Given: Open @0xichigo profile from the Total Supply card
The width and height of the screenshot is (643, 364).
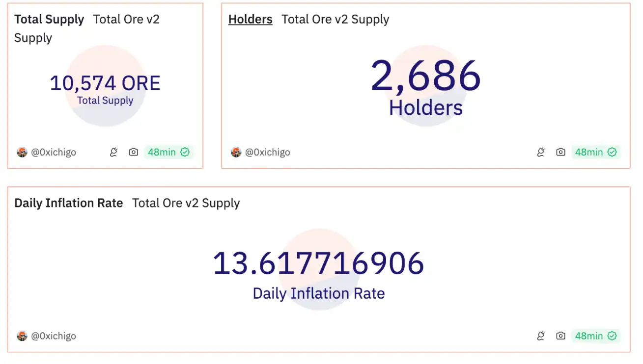Looking at the screenshot, I should [54, 152].
